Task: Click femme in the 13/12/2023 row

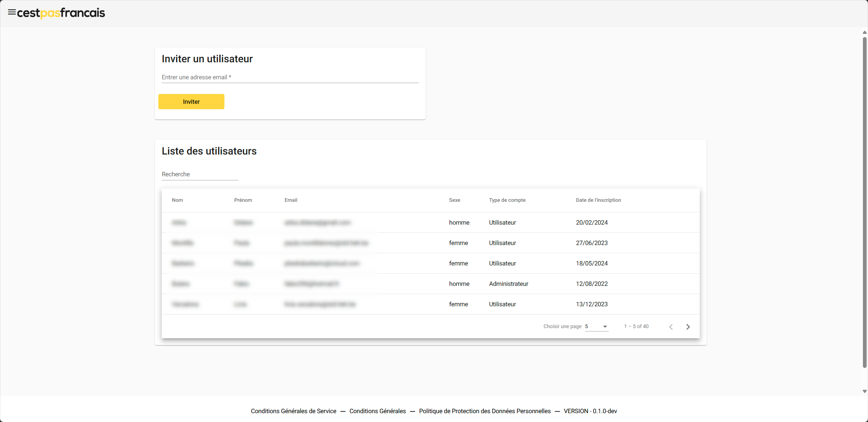Action: pos(459,304)
